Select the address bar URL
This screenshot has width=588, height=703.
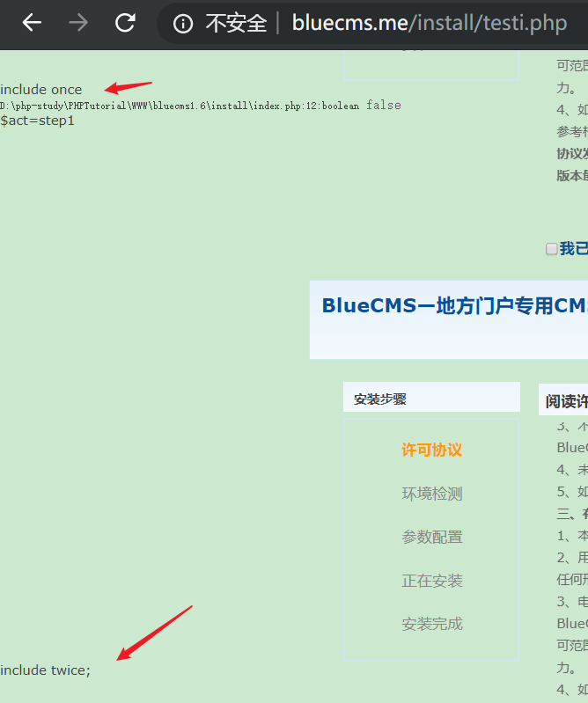430,22
